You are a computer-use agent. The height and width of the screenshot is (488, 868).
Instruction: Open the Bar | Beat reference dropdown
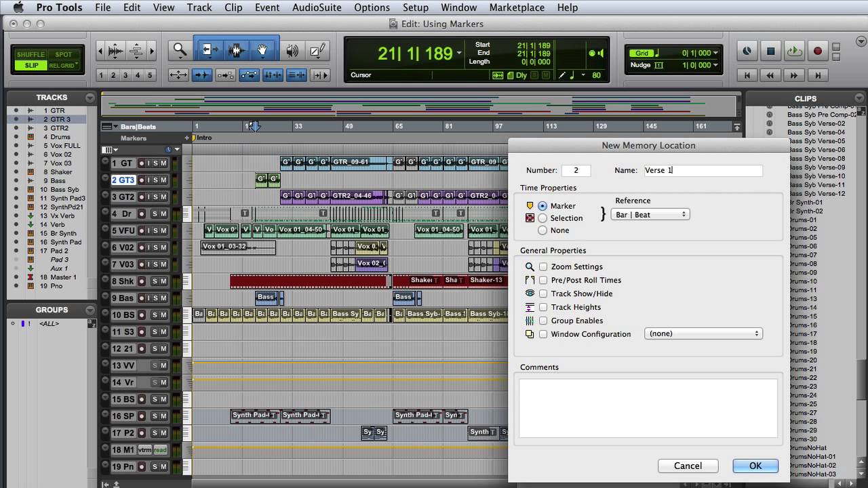click(x=650, y=214)
